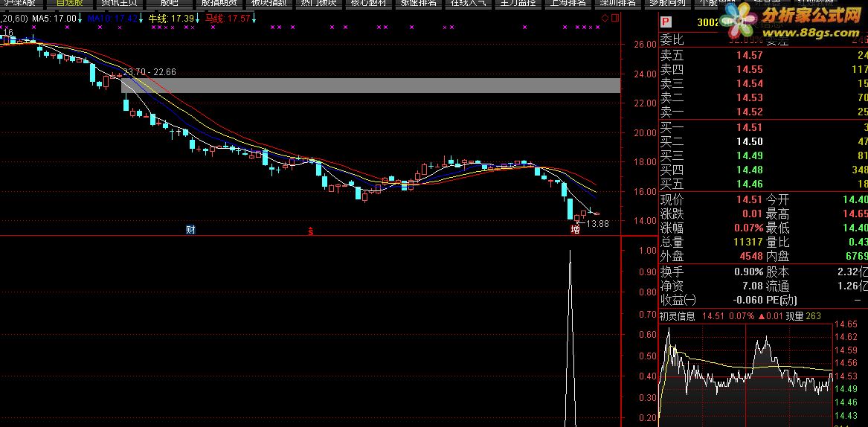Select the 卖一 row at 14.52
The height and width of the screenshot is (427, 868).
click(763, 112)
